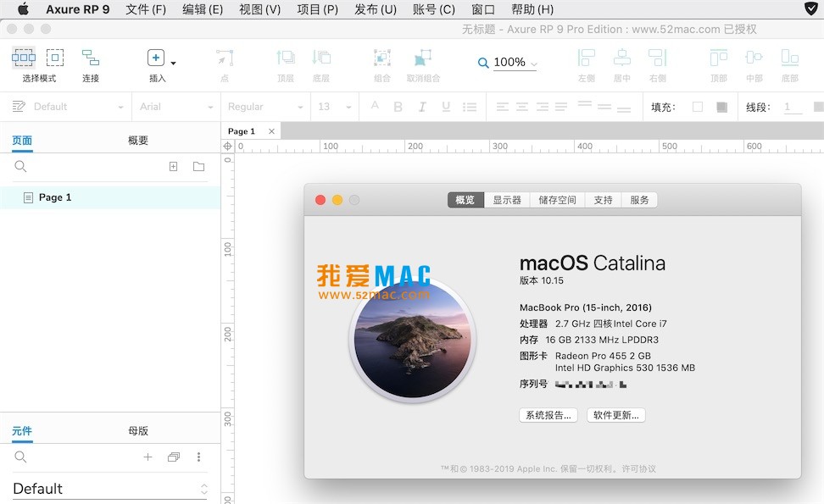This screenshot has width=824, height=504.
Task: Click Align Center (居中) icon
Action: coord(621,58)
